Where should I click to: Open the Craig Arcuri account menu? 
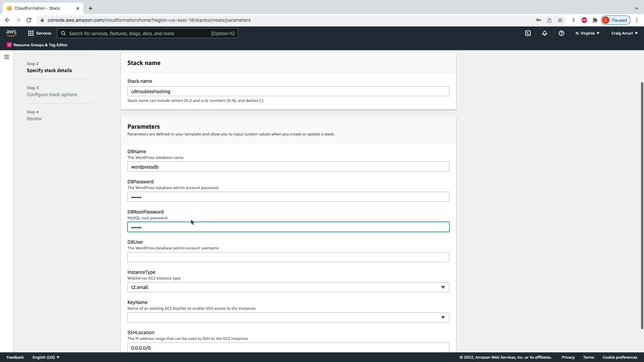[624, 33]
